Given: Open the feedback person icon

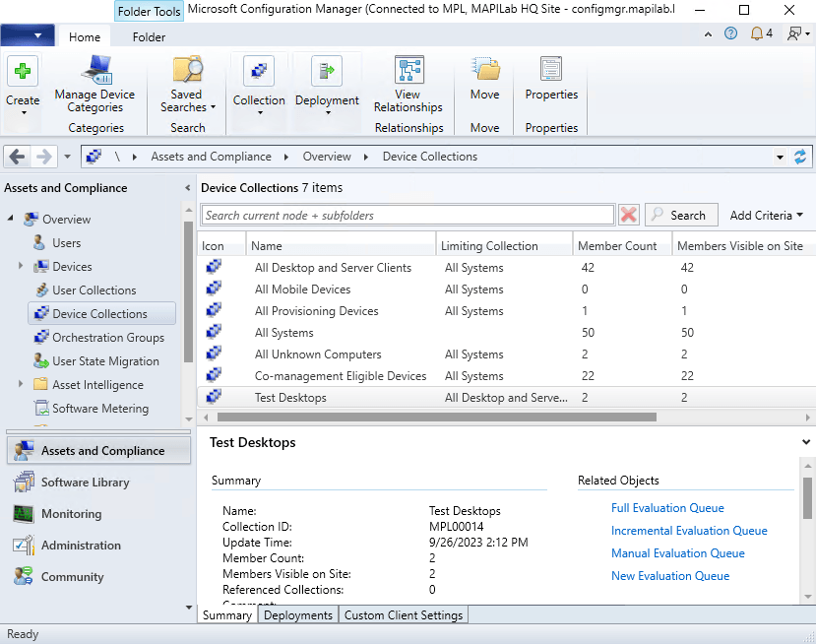Looking at the screenshot, I should pos(794,33).
